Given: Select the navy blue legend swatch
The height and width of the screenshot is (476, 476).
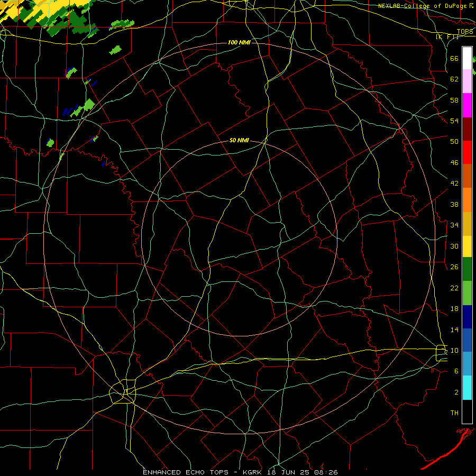Looking at the screenshot, I should 467,317.
